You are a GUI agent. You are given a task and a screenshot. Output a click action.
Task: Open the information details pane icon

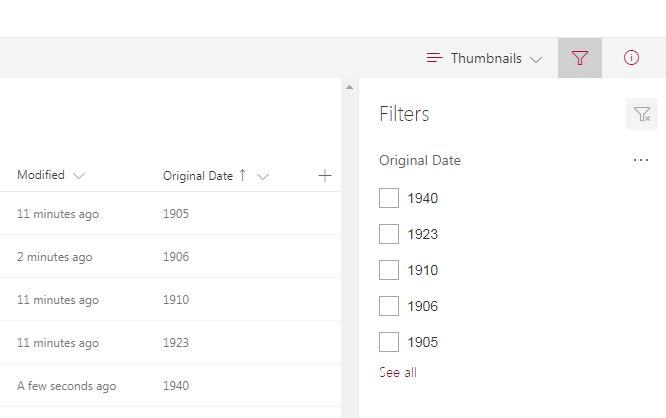(x=631, y=58)
